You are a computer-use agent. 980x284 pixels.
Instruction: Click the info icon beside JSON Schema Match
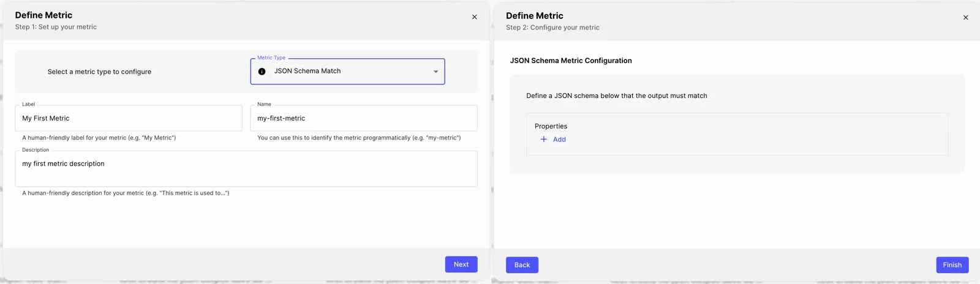coord(262,72)
